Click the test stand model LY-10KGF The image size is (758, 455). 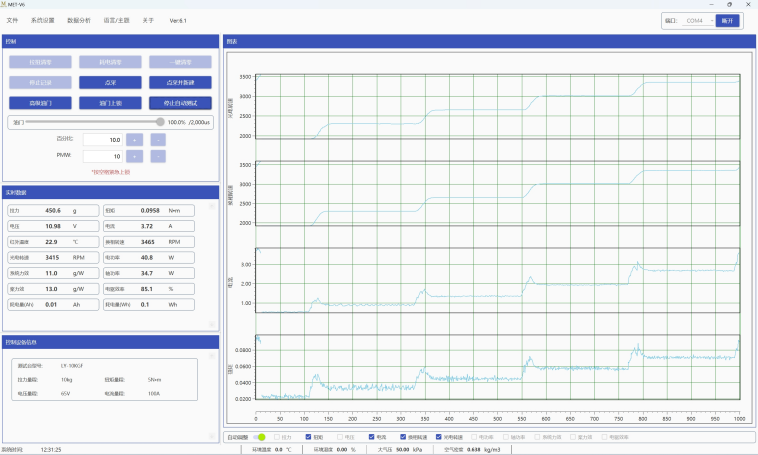[x=72, y=366]
